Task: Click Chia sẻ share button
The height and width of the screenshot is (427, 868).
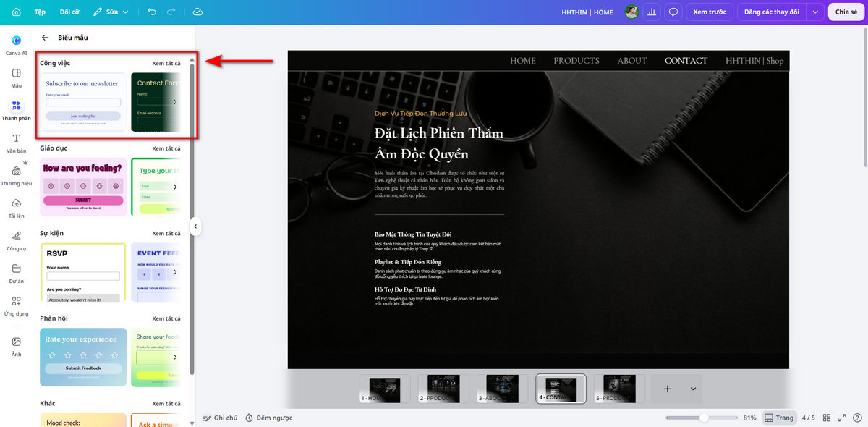Action: [x=846, y=12]
